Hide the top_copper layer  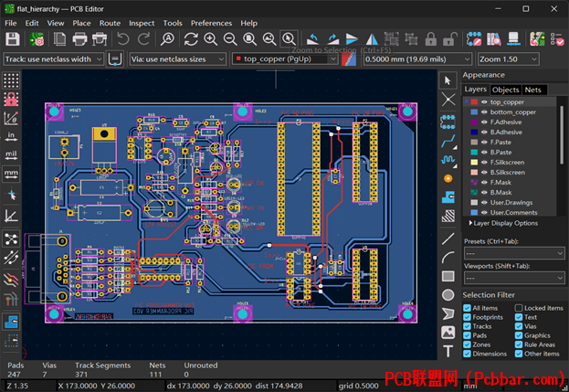tap(484, 102)
